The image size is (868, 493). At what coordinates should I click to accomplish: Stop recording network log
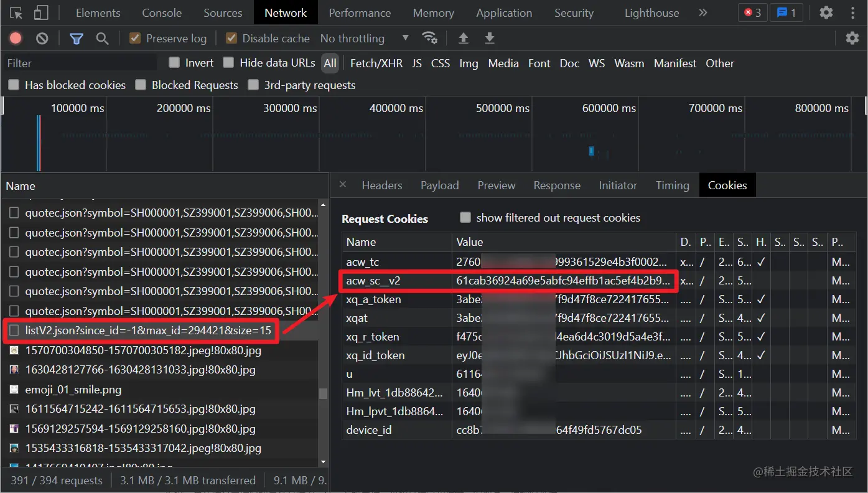16,39
